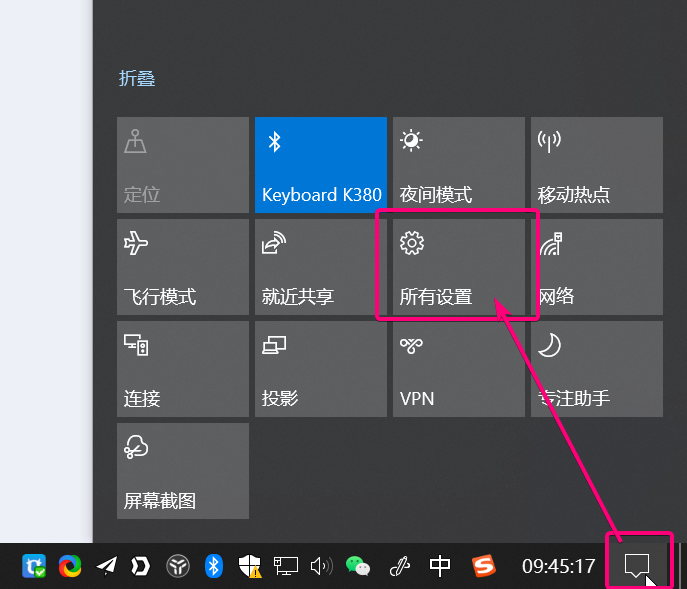
Task: Switch input language via 中 indicator
Action: coord(439,566)
